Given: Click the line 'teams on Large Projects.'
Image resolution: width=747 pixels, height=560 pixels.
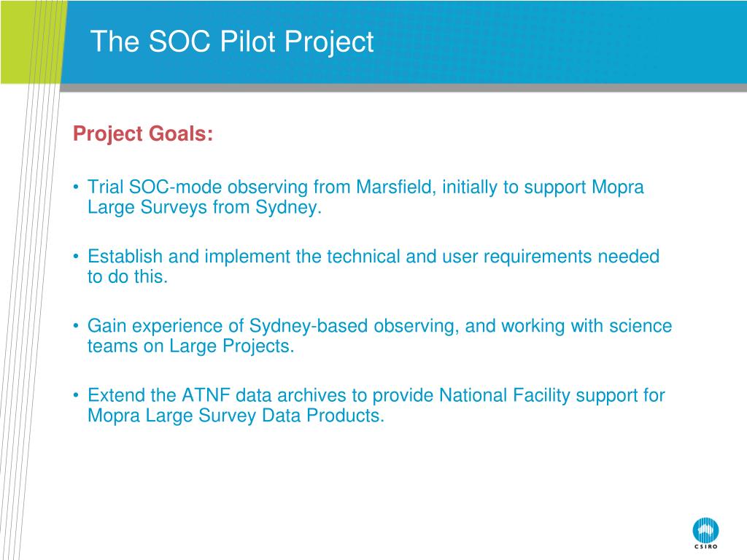Looking at the screenshot, I should click(x=191, y=346).
